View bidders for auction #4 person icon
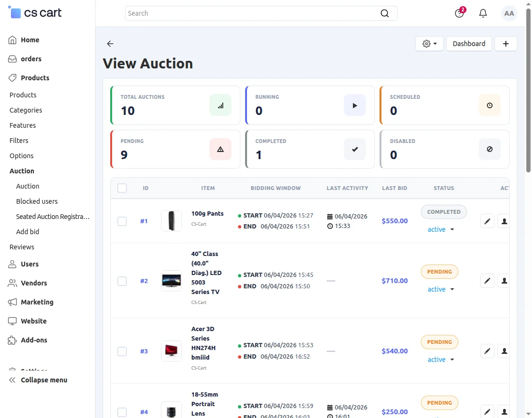This screenshot has height=418, width=532. point(504,411)
